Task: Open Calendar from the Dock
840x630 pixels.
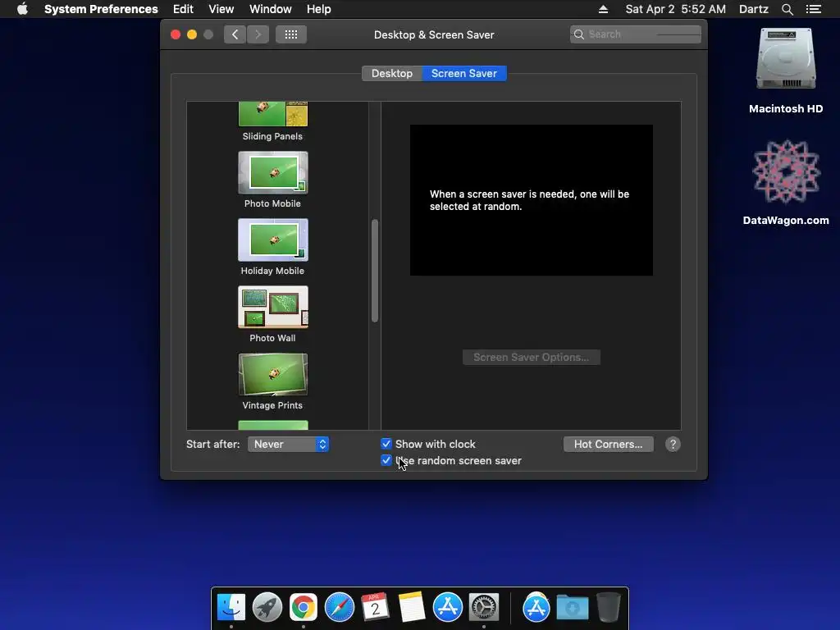Action: 375,608
